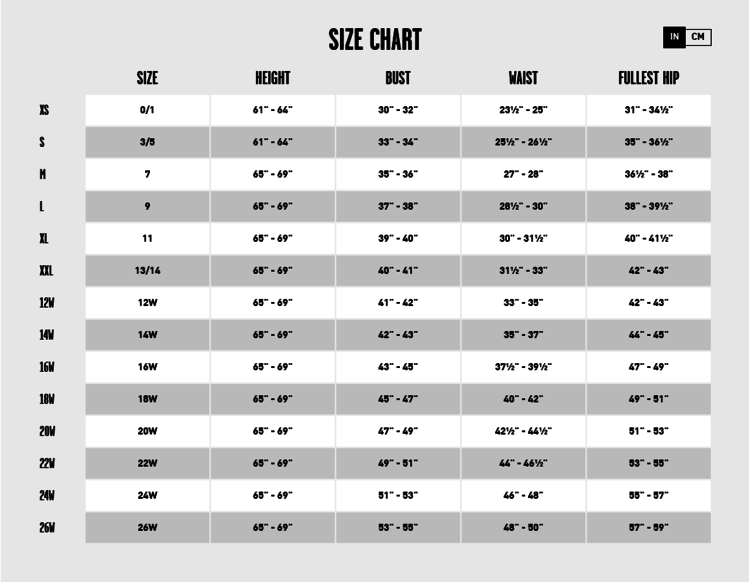Click the WAIST column header
Viewport: 749px width, 582px height.
[523, 78]
